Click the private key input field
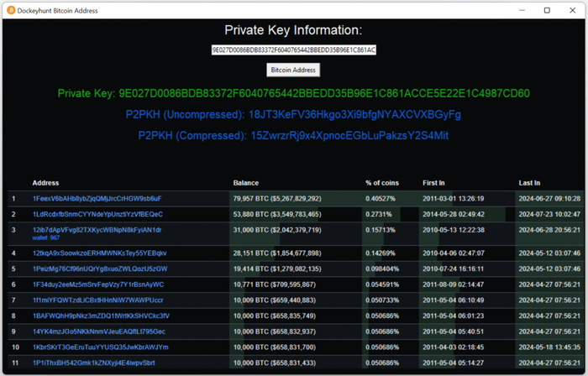This screenshot has height=376, width=588. click(x=293, y=50)
